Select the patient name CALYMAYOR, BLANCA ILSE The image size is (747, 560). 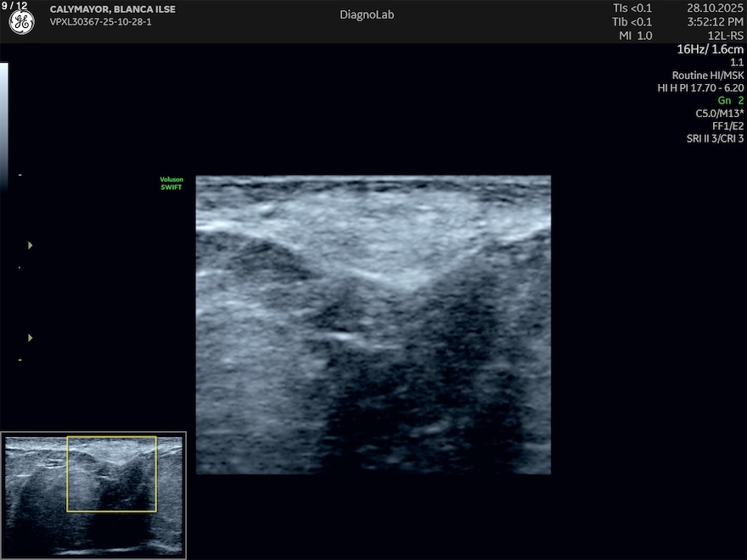pos(113,9)
